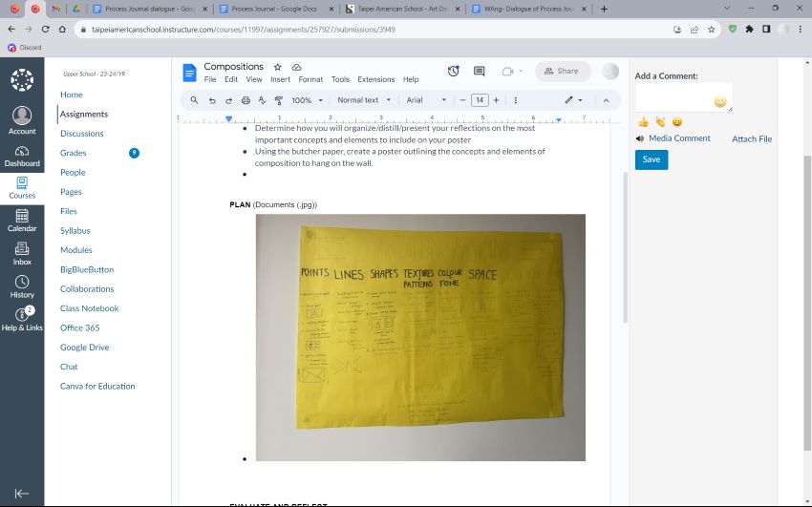Open the Insert menu

[280, 79]
